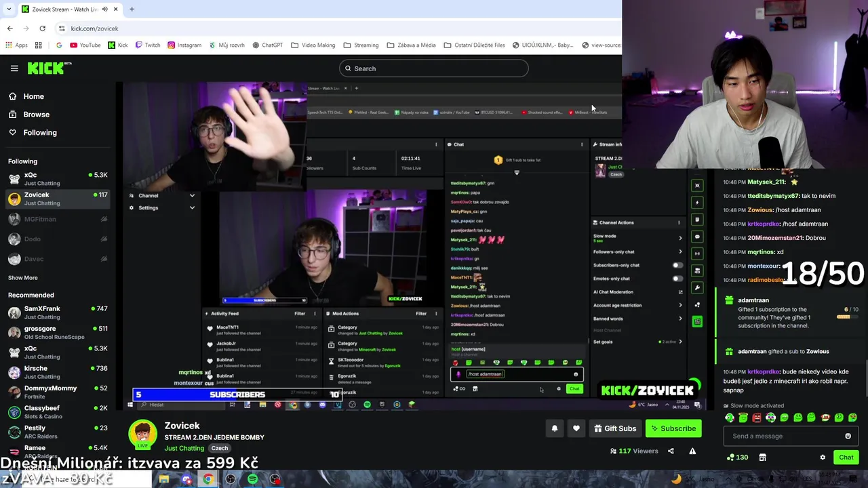Expand Followers-only chat in streamed dashboard

(x=680, y=251)
